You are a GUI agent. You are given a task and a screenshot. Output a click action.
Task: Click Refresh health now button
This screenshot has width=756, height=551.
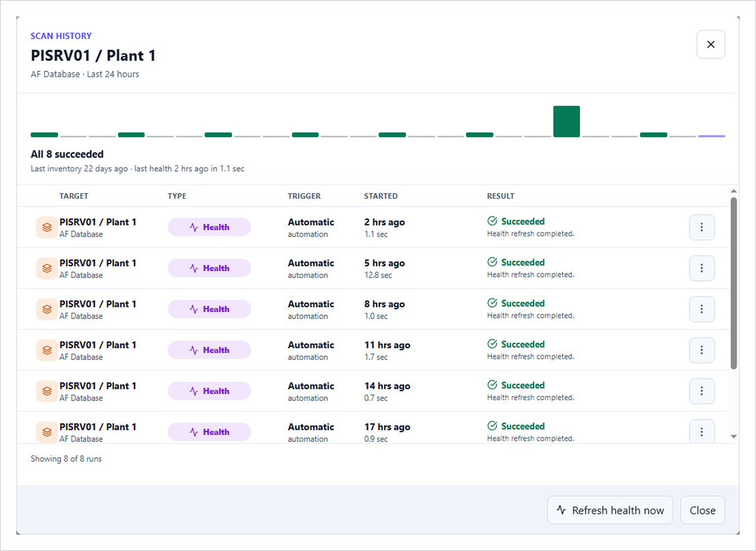(x=610, y=510)
